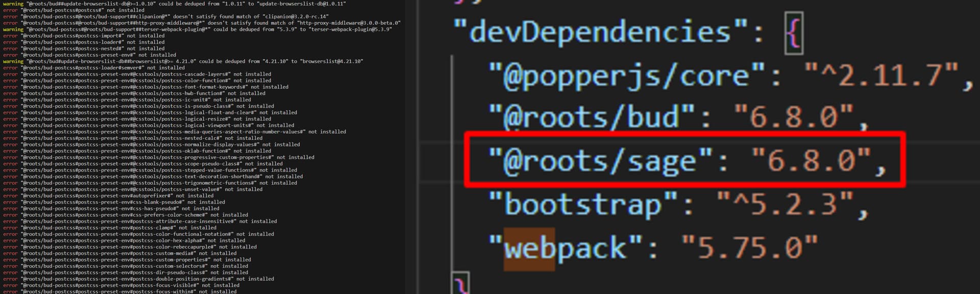
Task: Click the css-prefers-color-scheme error line
Action: point(126,215)
